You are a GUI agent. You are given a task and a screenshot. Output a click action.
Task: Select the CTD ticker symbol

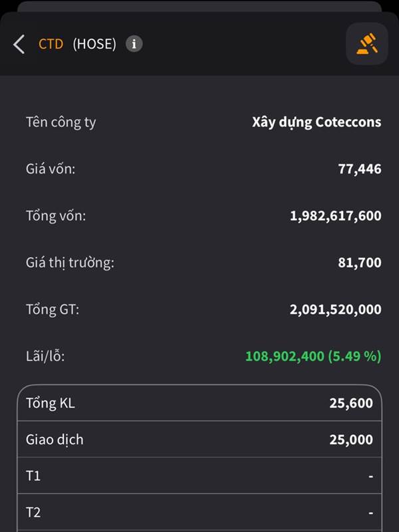[51, 44]
